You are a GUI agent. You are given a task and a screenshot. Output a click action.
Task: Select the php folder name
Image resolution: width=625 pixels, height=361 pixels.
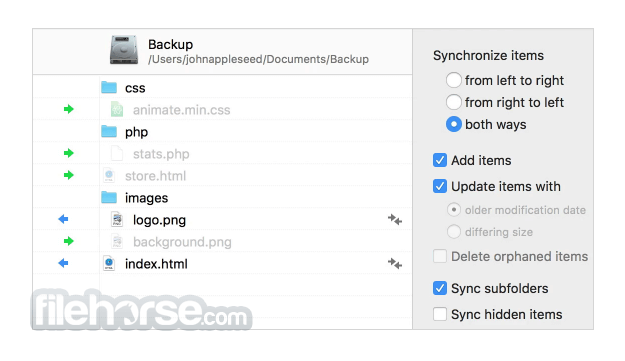[136, 132]
